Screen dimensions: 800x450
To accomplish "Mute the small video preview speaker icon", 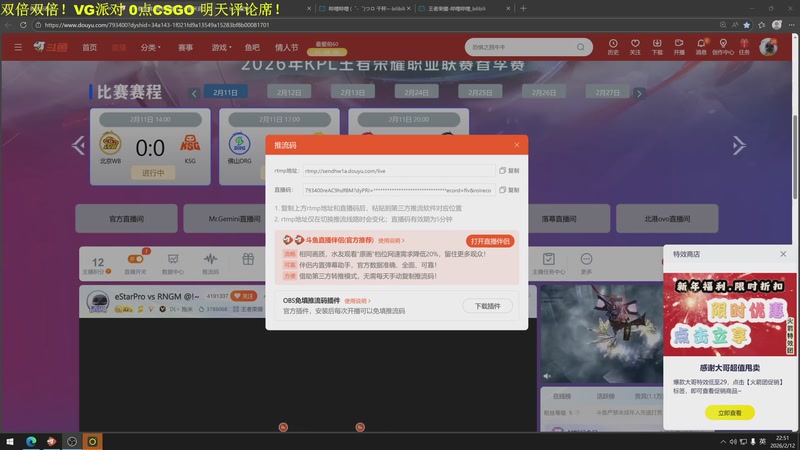I will tap(547, 376).
